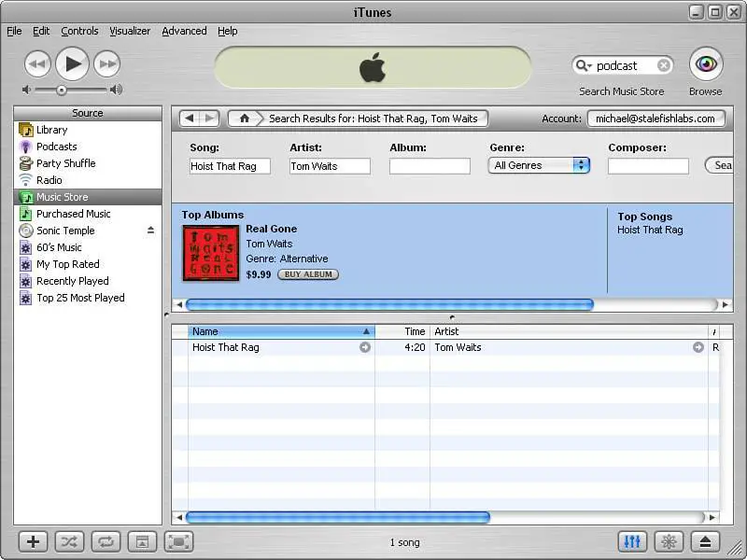Image resolution: width=747 pixels, height=560 pixels.
Task: Open the All Genres dropdown
Action: click(x=540, y=165)
